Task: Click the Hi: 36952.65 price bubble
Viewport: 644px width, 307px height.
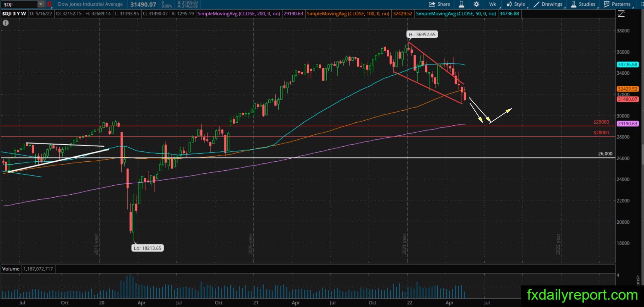Action: pyautogui.click(x=422, y=34)
